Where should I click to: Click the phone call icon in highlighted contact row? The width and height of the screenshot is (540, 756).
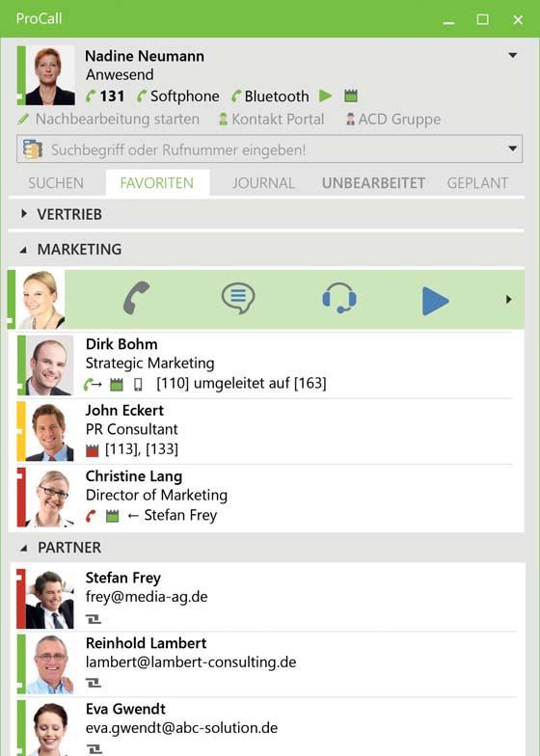point(137,299)
